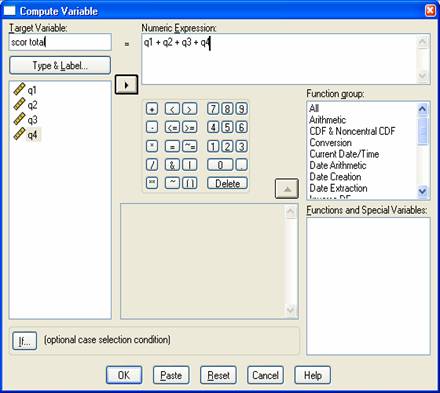Insert the less-than operator

click(172, 109)
